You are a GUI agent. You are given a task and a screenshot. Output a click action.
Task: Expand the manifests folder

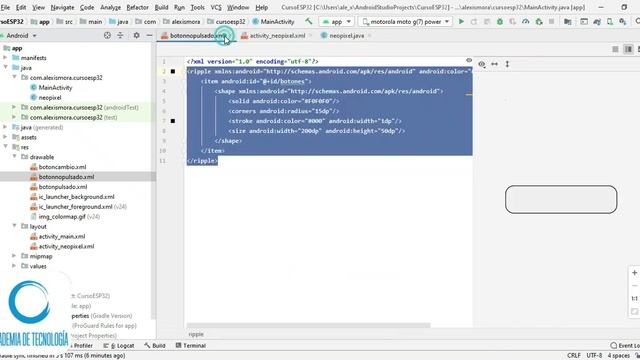(5, 58)
